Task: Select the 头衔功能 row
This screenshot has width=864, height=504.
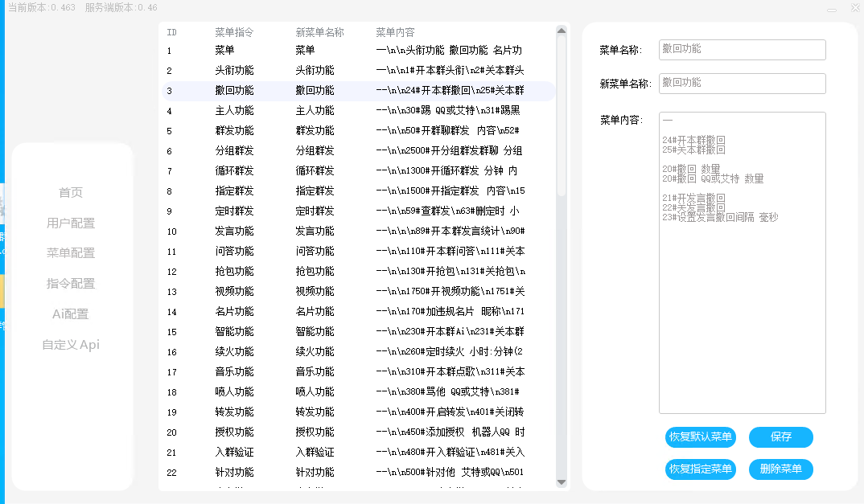Action: coord(358,71)
